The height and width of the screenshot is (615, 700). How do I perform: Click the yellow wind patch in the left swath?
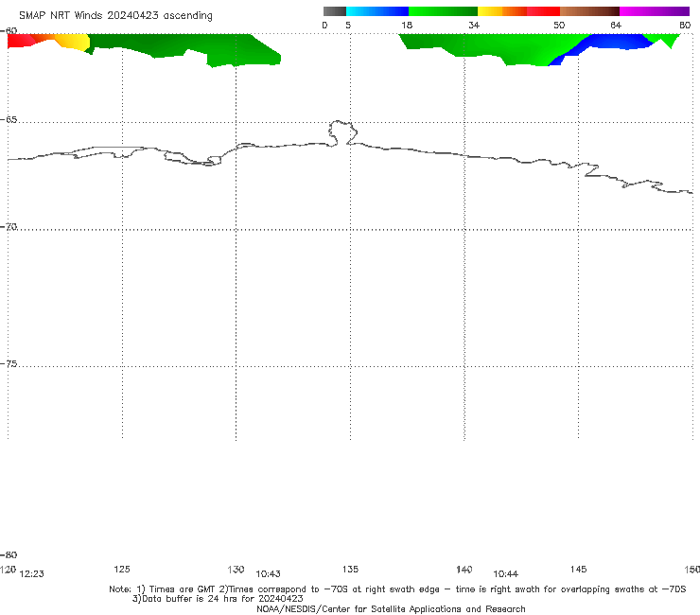tap(76, 43)
